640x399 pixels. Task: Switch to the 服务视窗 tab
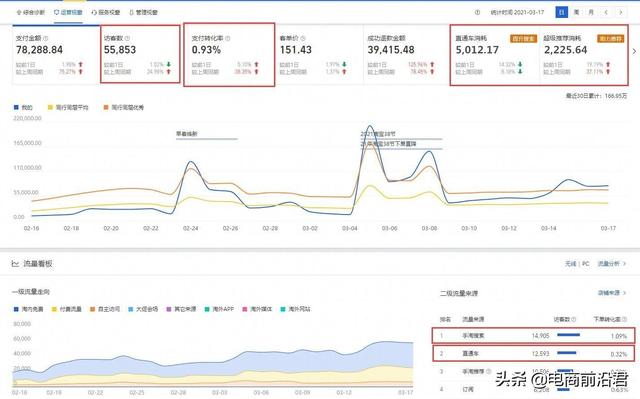point(106,12)
